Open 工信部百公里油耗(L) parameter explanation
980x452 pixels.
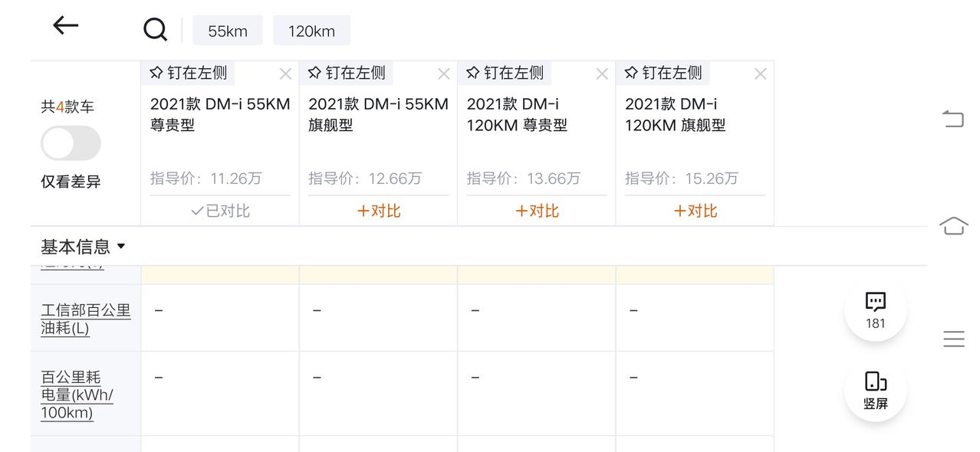(86, 319)
